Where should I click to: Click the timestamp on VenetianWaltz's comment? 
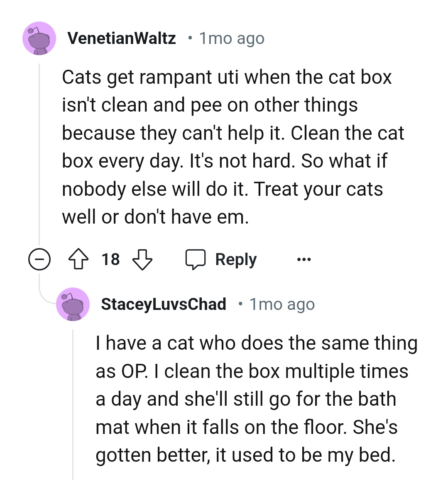click(232, 39)
